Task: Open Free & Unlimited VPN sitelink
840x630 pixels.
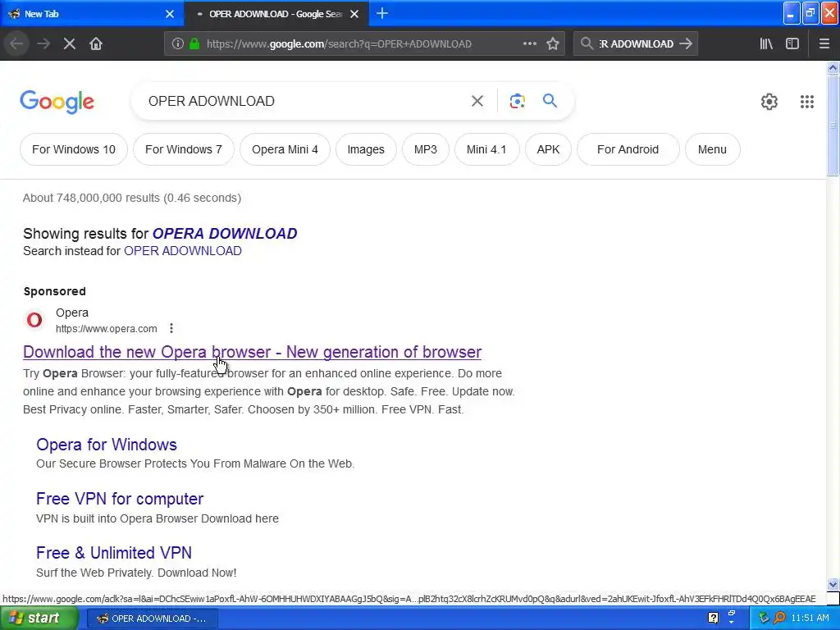Action: [113, 553]
